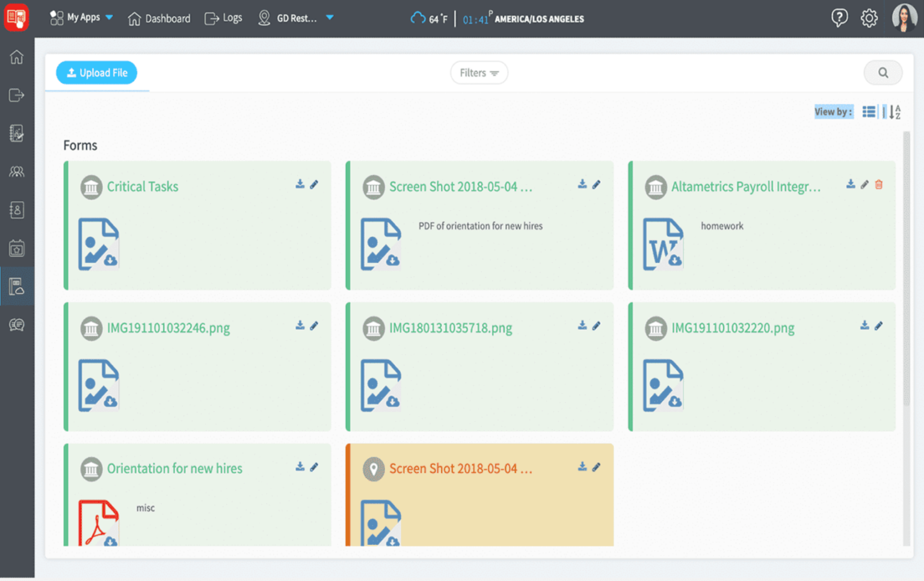The height and width of the screenshot is (581, 924).
Task: Select the calendar sidebar icon
Action: (x=17, y=248)
